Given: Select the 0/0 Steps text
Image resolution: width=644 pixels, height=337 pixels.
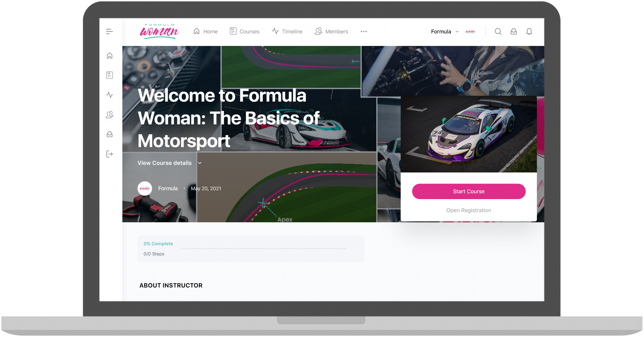Looking at the screenshot, I should [154, 254].
